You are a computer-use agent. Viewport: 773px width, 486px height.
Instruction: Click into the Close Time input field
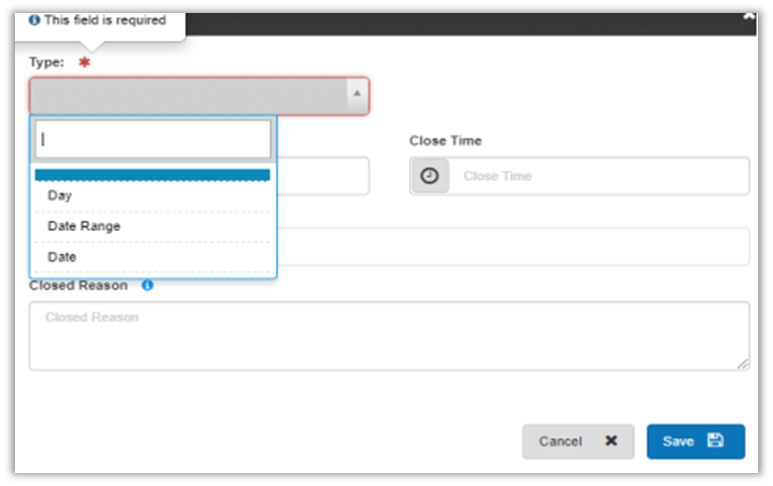point(600,176)
